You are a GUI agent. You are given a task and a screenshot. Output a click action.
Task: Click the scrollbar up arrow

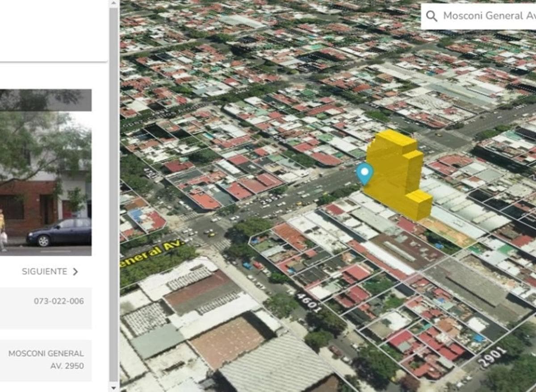(x=114, y=4)
